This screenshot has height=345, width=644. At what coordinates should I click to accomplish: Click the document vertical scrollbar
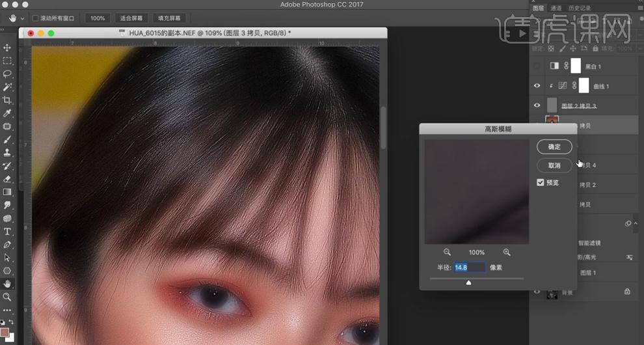[x=383, y=128]
